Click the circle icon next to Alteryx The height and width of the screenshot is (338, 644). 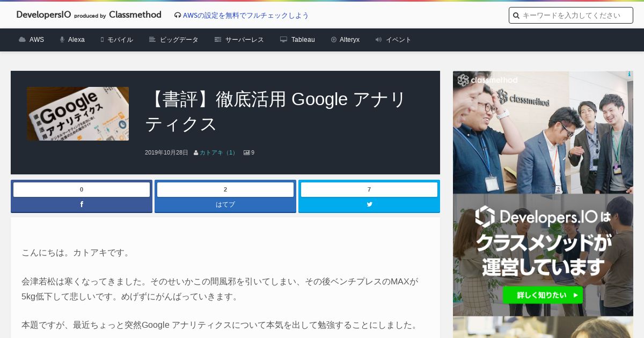[334, 40]
